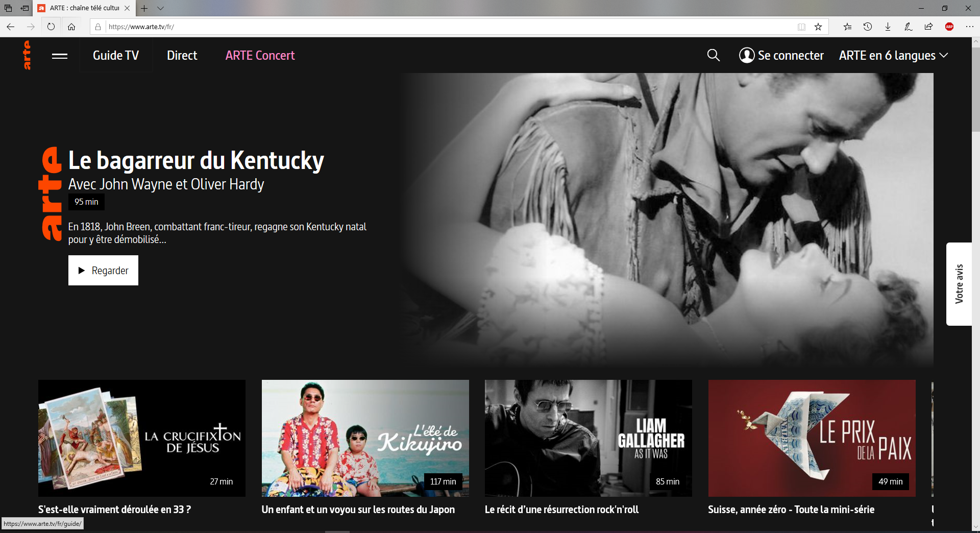Open the ARTE hamburger menu

[x=60, y=56]
